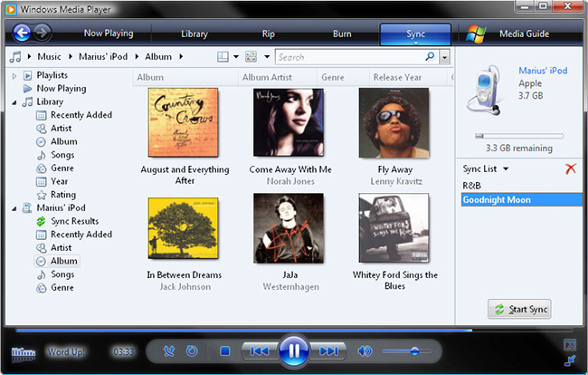Image resolution: width=588 pixels, height=375 pixels.
Task: Skip to the previous track
Action: (x=259, y=351)
